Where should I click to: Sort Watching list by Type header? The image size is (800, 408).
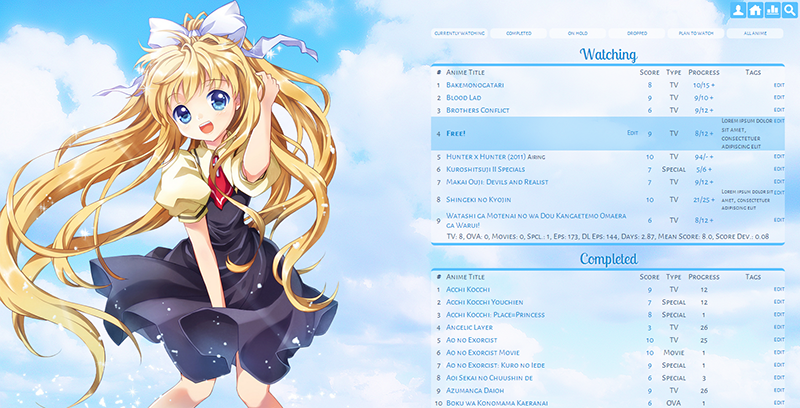[673, 72]
